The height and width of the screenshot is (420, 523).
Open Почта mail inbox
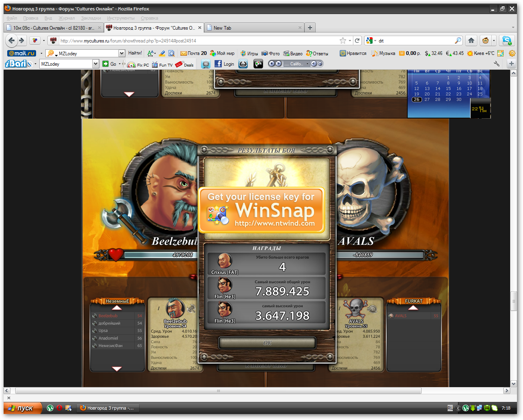[x=194, y=53]
